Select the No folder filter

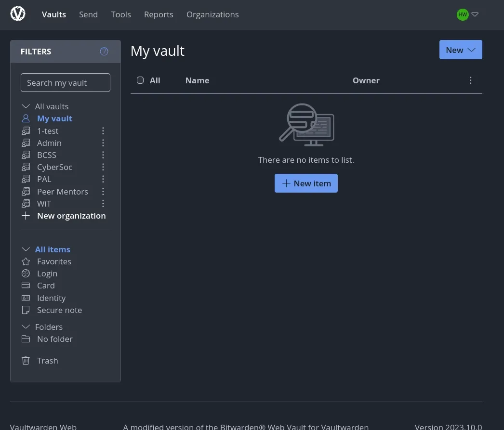(54, 339)
